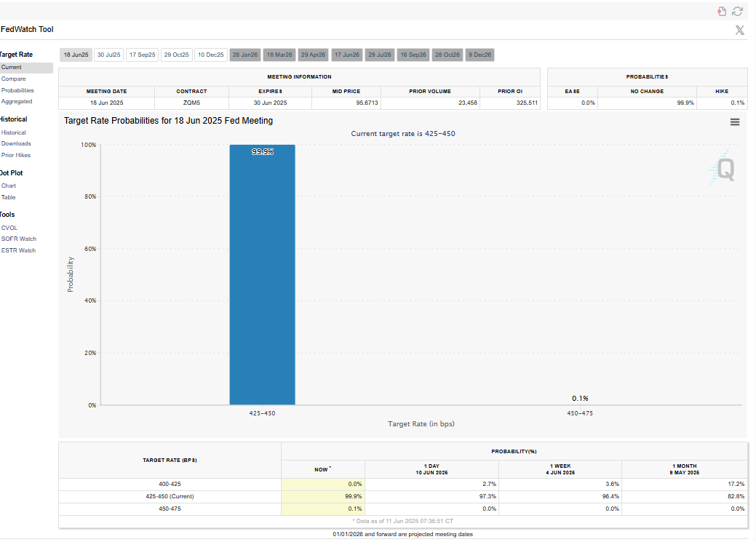Click the 1 Week probability column header
The height and width of the screenshot is (542, 756).
click(x=560, y=469)
